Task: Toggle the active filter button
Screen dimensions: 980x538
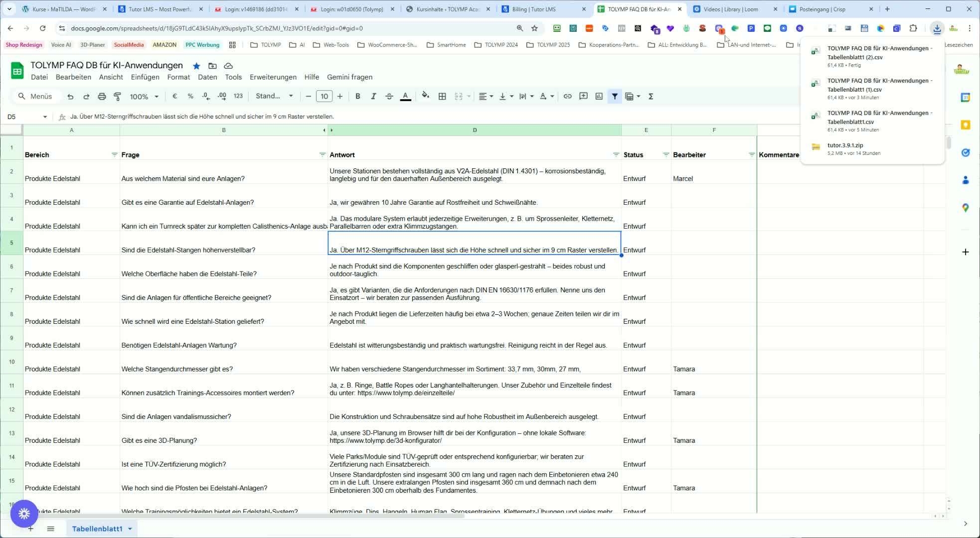Action: (615, 97)
